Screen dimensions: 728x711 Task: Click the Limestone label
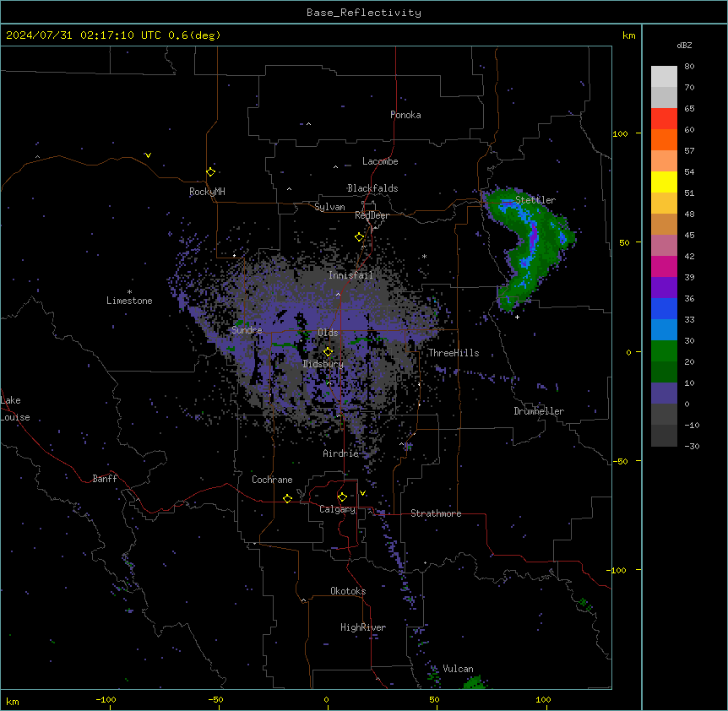tap(129, 301)
